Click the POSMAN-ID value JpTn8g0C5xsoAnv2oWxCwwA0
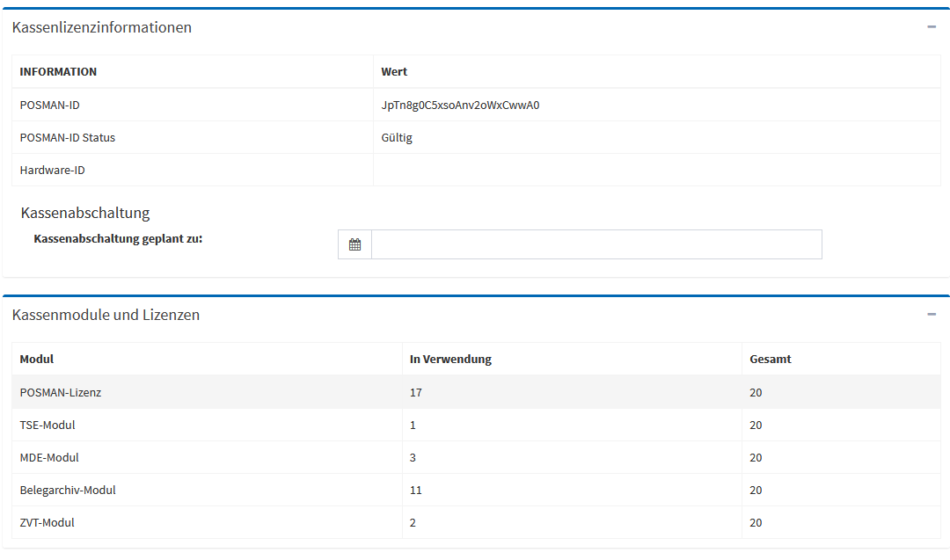Screen dimensions: 950x560 (x=460, y=105)
